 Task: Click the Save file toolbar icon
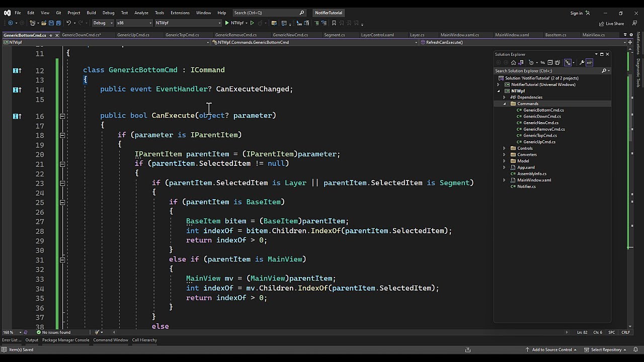[51, 23]
